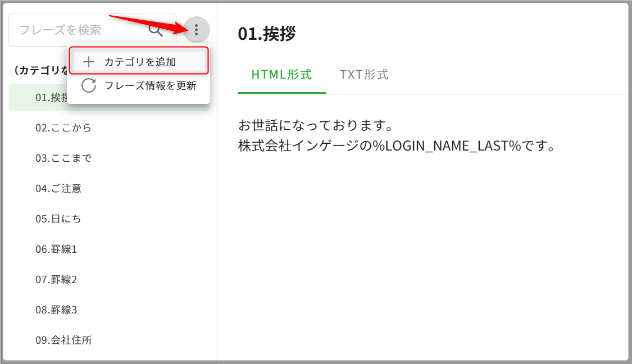Collapse the (カテゴリなし) category header
This screenshot has width=632, height=364.
(x=38, y=70)
